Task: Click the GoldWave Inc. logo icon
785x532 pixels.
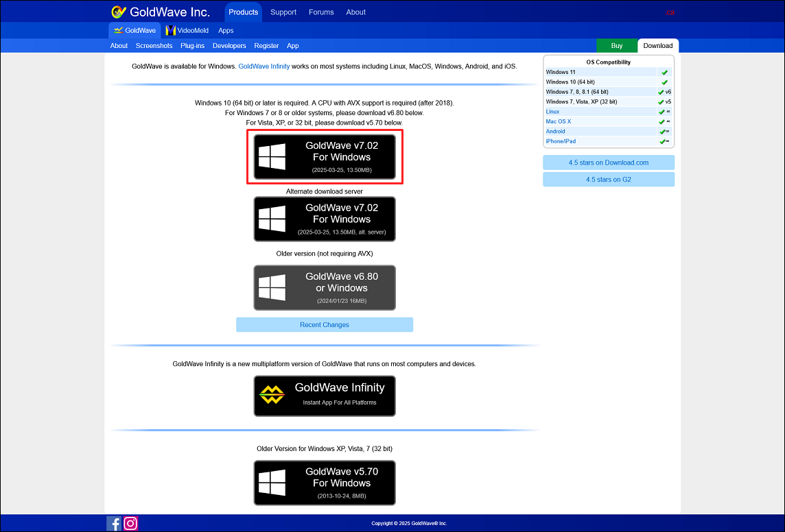Action: pyautogui.click(x=119, y=12)
